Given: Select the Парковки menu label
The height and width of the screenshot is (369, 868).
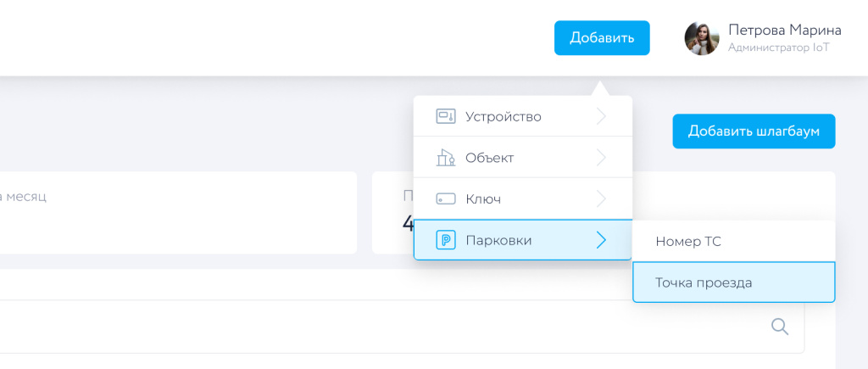Looking at the screenshot, I should pos(498,240).
